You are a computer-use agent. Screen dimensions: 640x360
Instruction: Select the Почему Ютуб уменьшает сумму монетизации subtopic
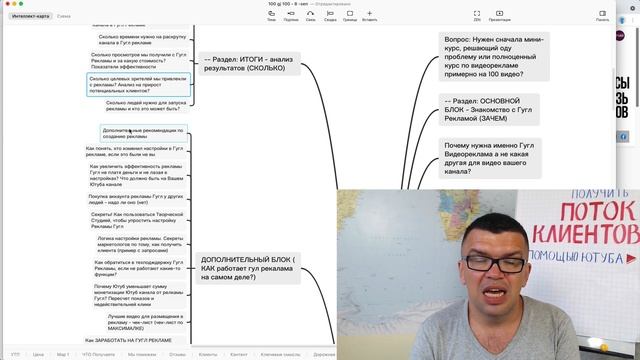[x=139, y=295]
